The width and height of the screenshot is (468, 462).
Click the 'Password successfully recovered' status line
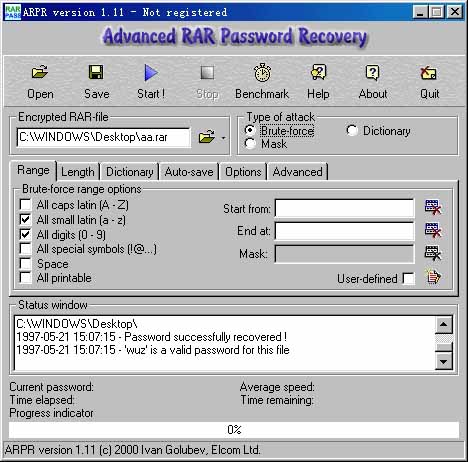pos(152,337)
